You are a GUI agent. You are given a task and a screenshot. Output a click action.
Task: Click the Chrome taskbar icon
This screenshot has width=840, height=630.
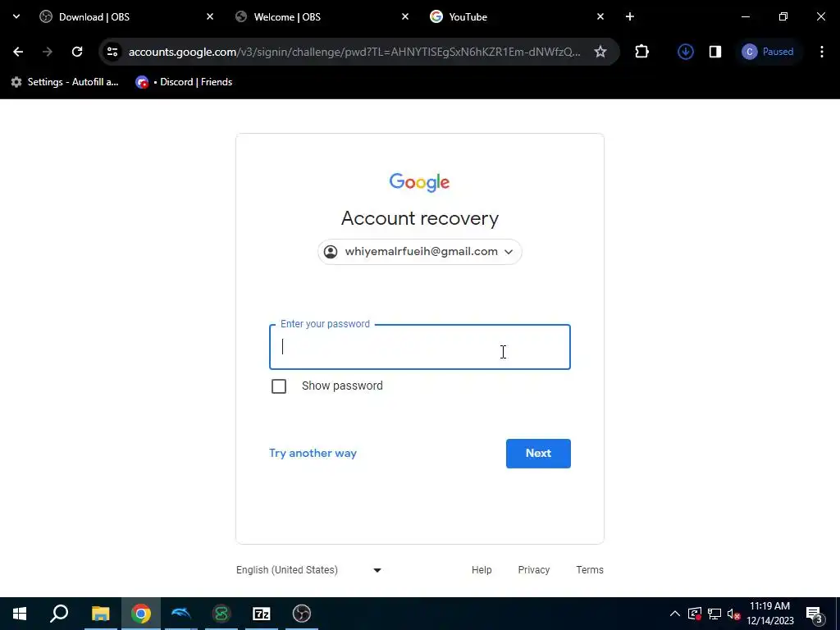pyautogui.click(x=141, y=614)
